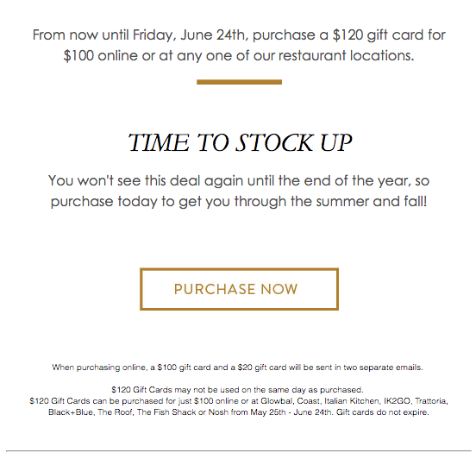The image size is (476, 465).
Task: Select the TIME TO STOCK UP heading
Action: click(x=240, y=142)
